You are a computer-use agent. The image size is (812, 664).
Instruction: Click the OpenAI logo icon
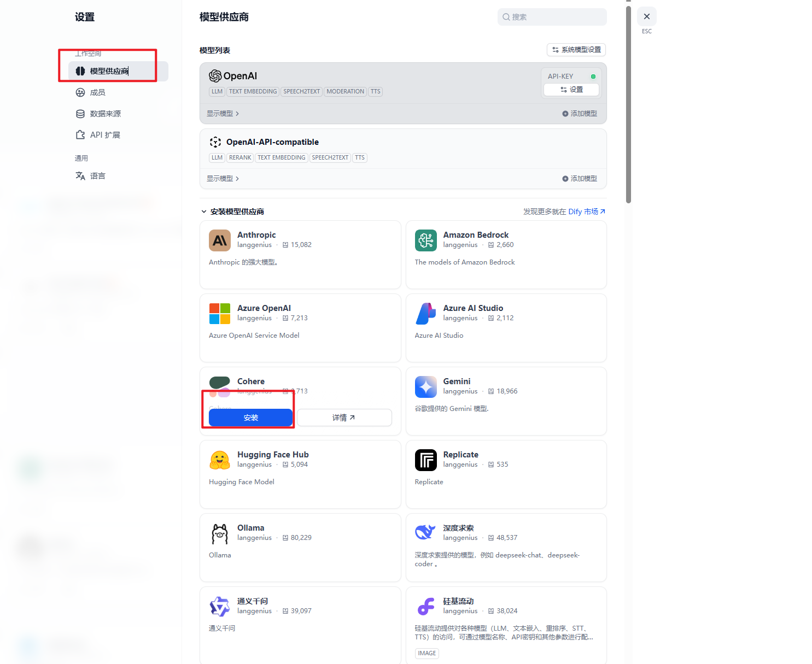click(x=215, y=76)
